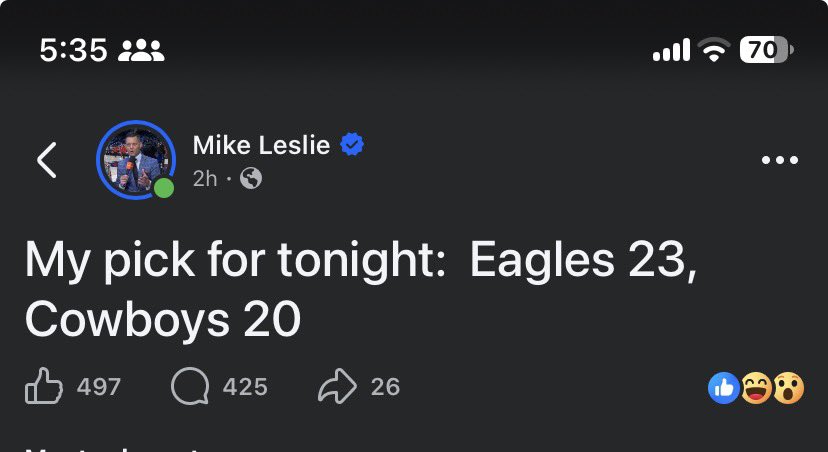Screen dimensions: 828x452
Task: Tap the 2h post timestamp
Action: [205, 179]
